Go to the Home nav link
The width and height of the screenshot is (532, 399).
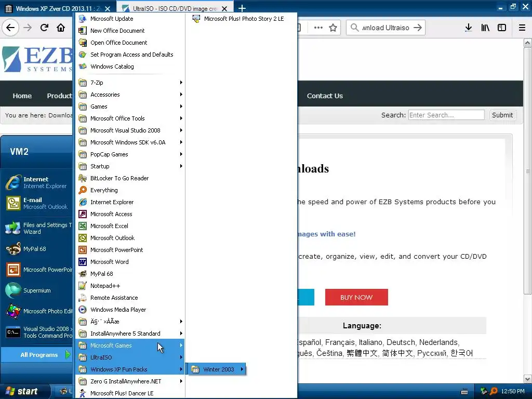(x=22, y=96)
